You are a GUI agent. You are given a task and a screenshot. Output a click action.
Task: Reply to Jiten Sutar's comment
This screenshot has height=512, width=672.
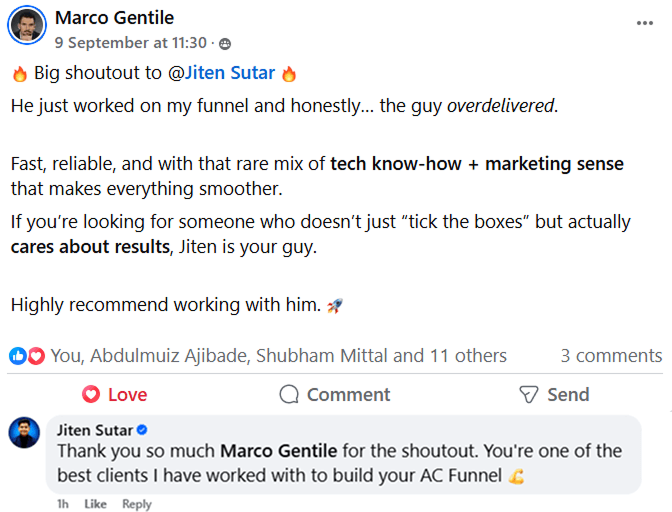pyautogui.click(x=137, y=504)
